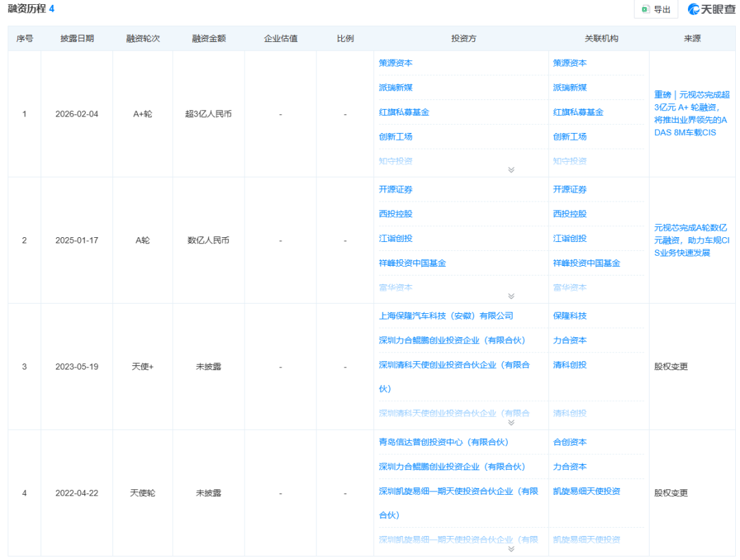Select date cell 2023-05-19
The height and width of the screenshot is (560, 740).
tap(77, 367)
